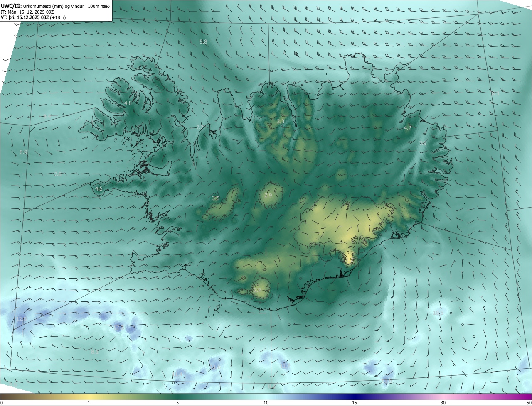This screenshot has height=406, width=532.
Task: Click the 3.3 value in north Iceland
Action: pos(281,121)
